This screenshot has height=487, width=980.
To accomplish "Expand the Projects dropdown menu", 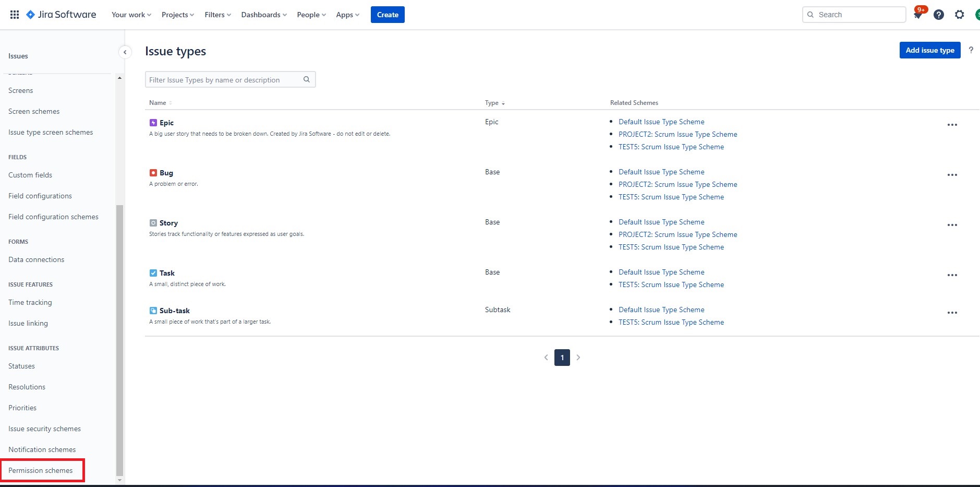I will point(177,15).
